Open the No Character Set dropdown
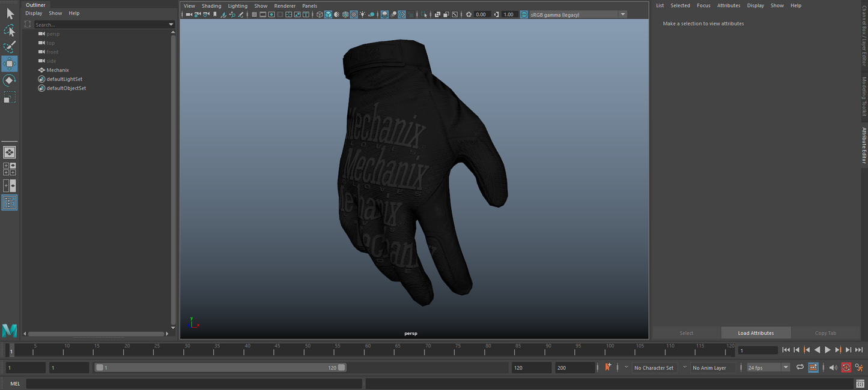The height and width of the screenshot is (390, 868). [x=654, y=367]
